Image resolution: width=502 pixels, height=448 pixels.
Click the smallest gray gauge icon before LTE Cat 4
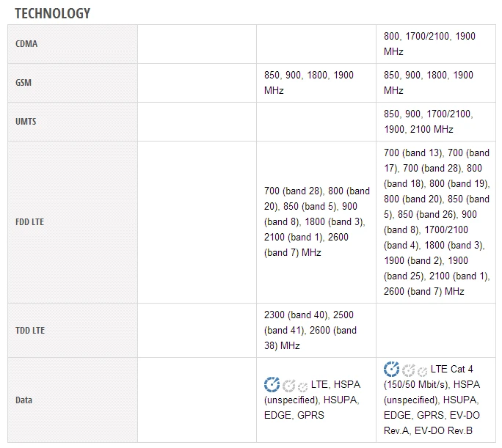click(422, 371)
